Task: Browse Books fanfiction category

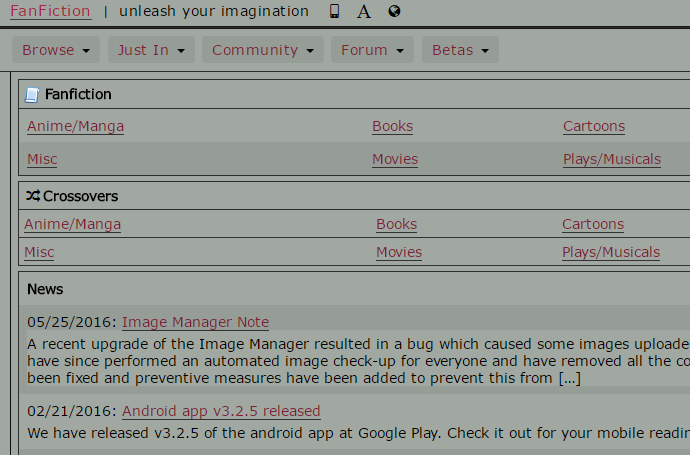Action: tap(392, 127)
